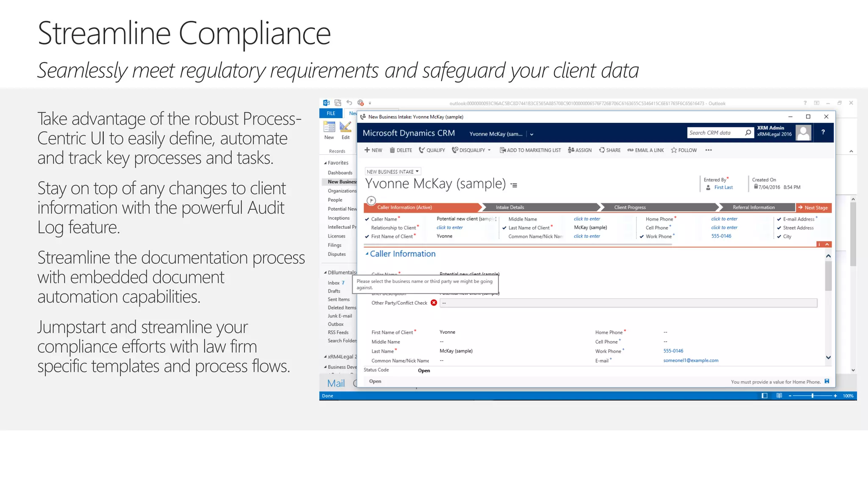
Task: Click to enter Relationship to Client
Action: (x=450, y=227)
